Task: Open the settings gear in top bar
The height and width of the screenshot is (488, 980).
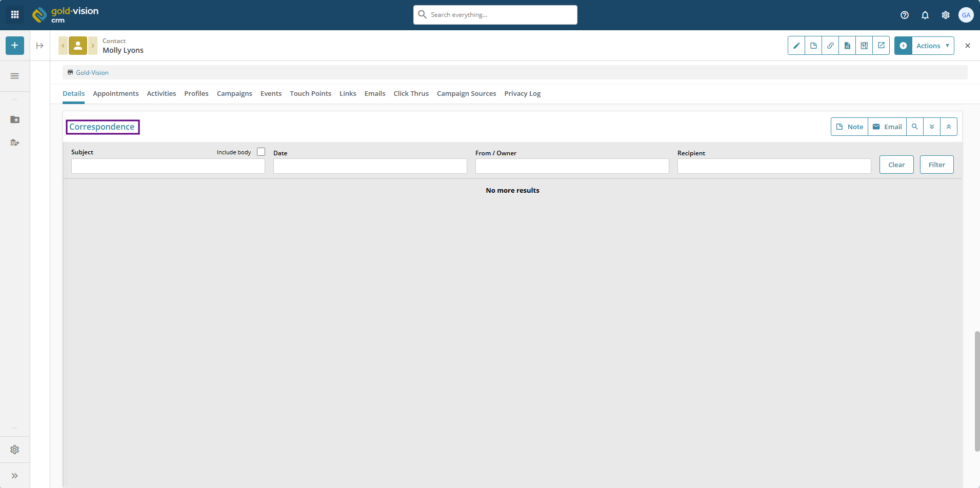Action: click(946, 15)
